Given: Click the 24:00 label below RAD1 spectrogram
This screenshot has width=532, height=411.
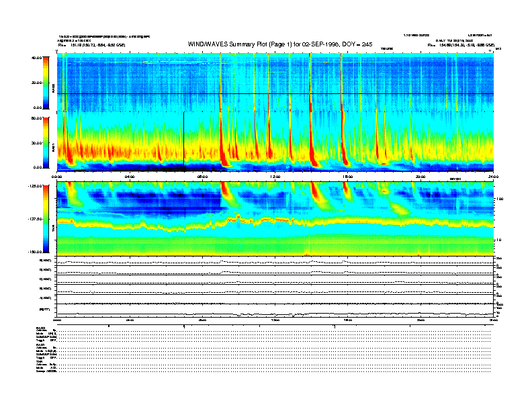Looking at the screenshot, I should tap(493, 177).
